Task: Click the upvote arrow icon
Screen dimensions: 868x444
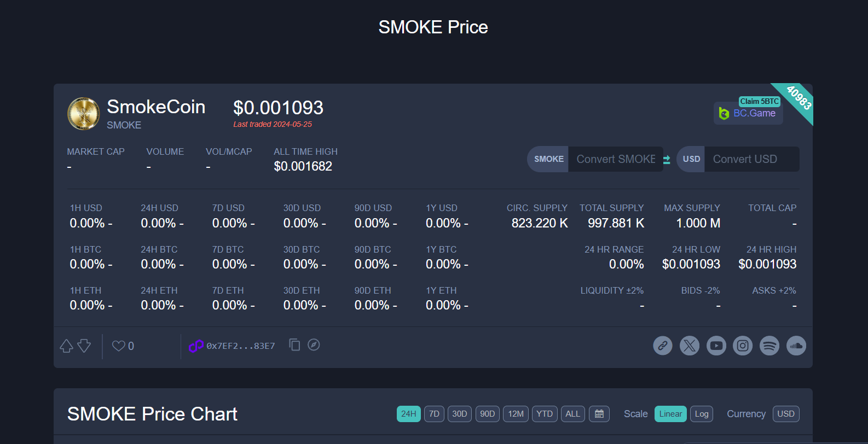Action: 66,346
